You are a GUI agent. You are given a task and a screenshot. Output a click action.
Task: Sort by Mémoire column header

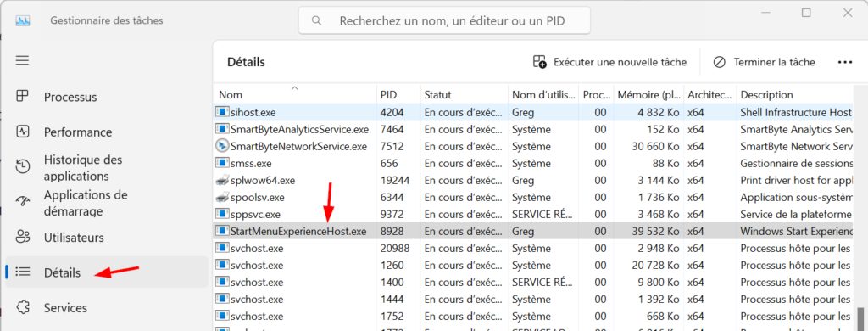[x=648, y=94]
